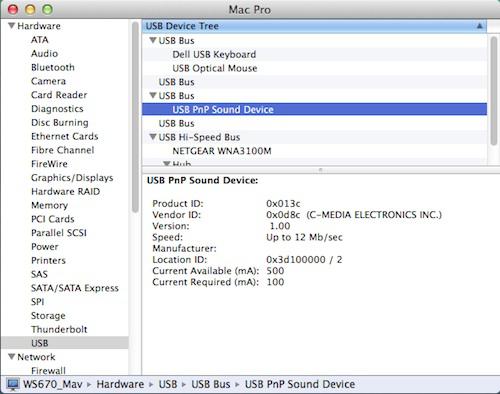The width and height of the screenshot is (500, 394).
Task: Click Hardware in the path bar
Action: click(120, 384)
